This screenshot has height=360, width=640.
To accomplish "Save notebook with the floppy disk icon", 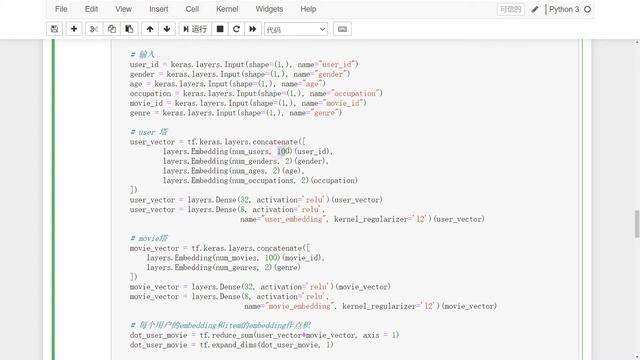I will [54, 29].
